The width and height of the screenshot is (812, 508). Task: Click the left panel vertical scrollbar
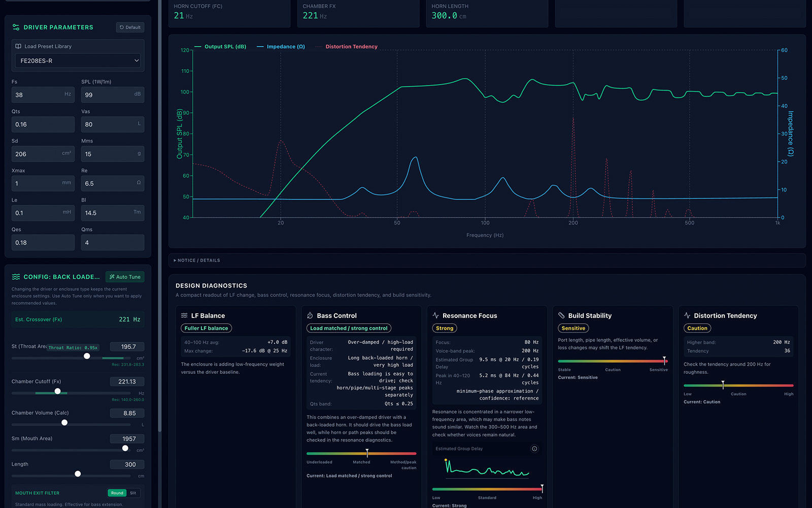point(160,216)
